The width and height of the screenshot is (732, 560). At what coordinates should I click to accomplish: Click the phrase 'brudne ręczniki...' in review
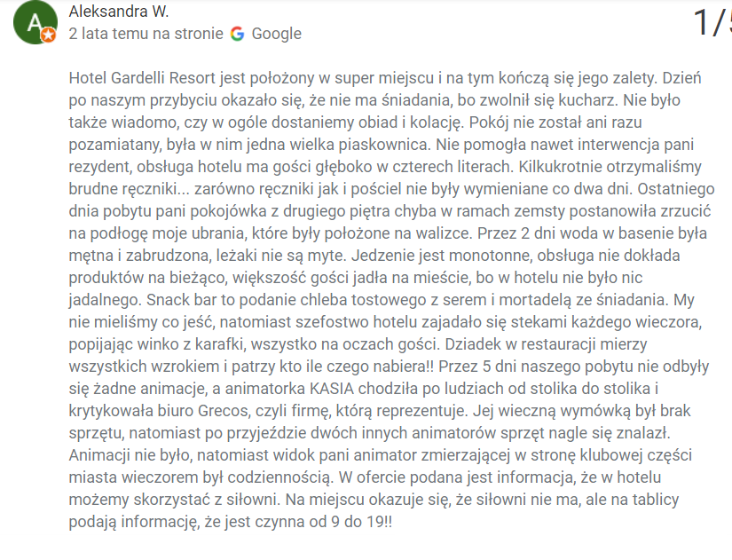click(130, 189)
